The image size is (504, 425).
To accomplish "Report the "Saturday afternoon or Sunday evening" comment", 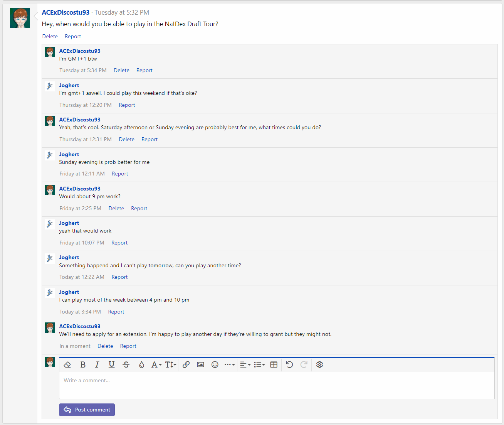I will click(150, 140).
